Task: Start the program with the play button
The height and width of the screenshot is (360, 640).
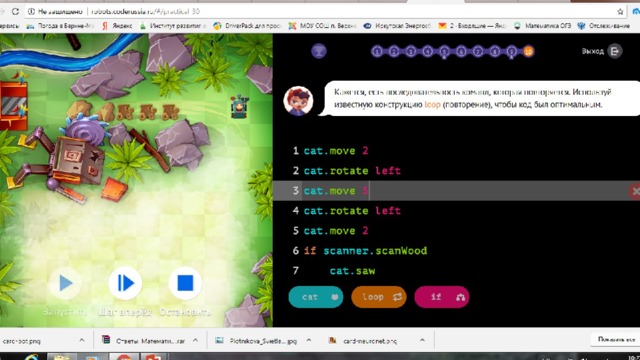Action: pos(65,283)
